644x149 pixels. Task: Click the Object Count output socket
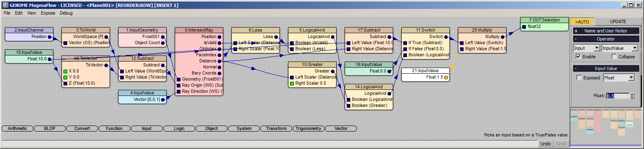coord(163,43)
